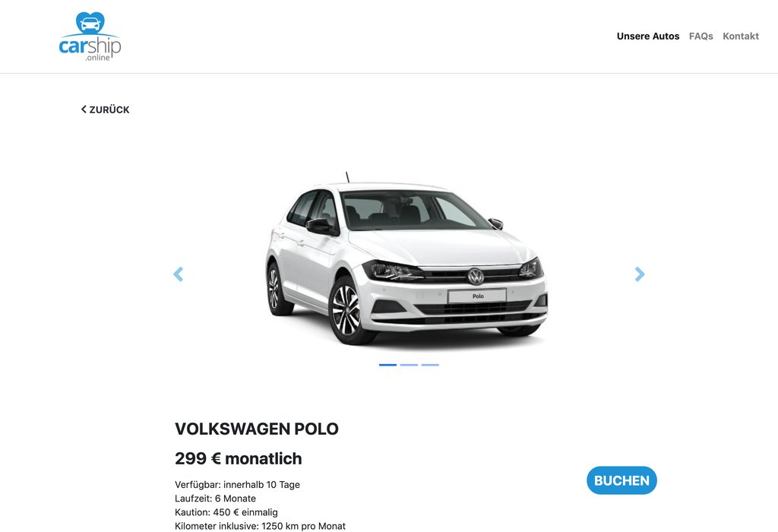This screenshot has height=532, width=778.
Task: Click the chevron icon beside ZURÜCK
Action: pyautogui.click(x=84, y=109)
